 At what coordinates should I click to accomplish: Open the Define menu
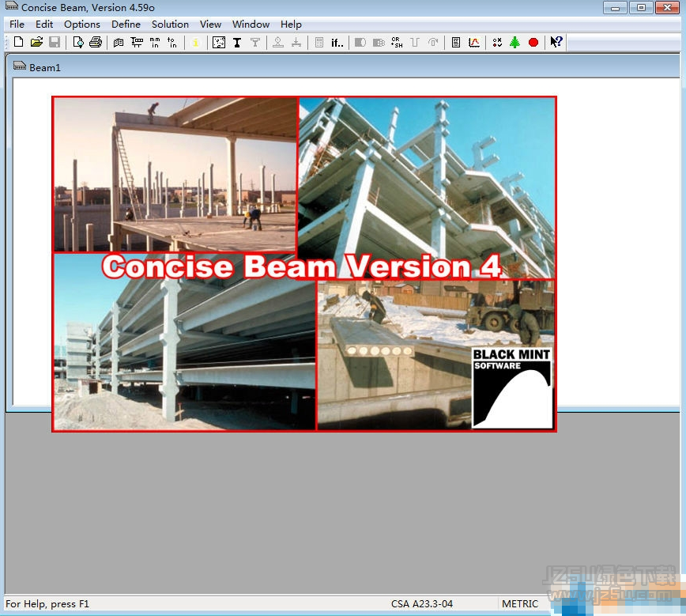(126, 24)
